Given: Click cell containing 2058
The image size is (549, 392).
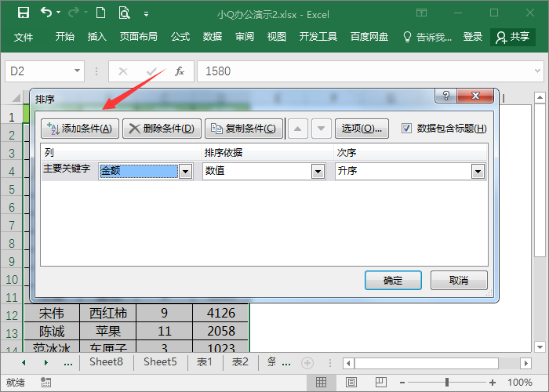Looking at the screenshot, I should [221, 331].
